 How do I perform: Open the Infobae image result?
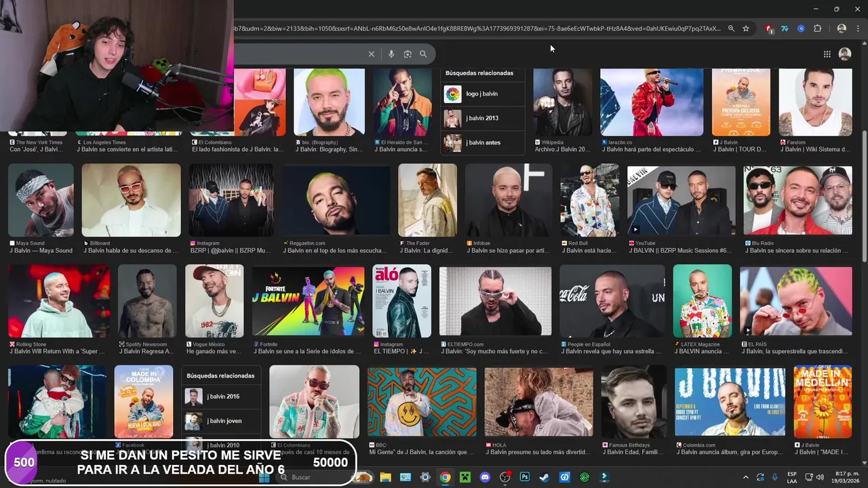point(509,200)
